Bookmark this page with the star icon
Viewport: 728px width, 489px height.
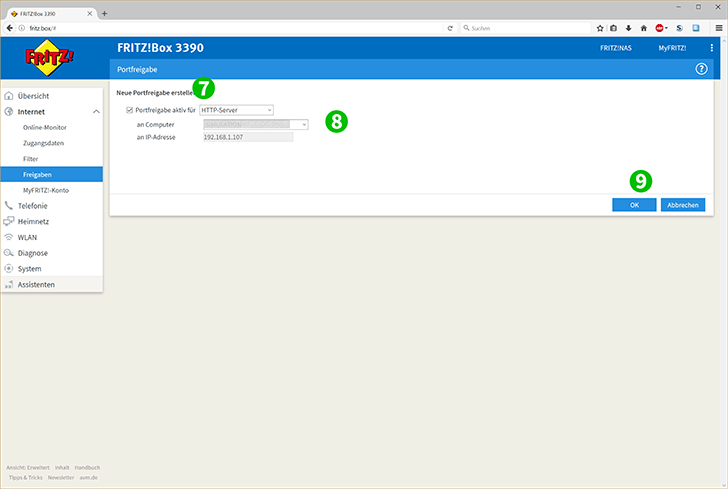tap(600, 28)
